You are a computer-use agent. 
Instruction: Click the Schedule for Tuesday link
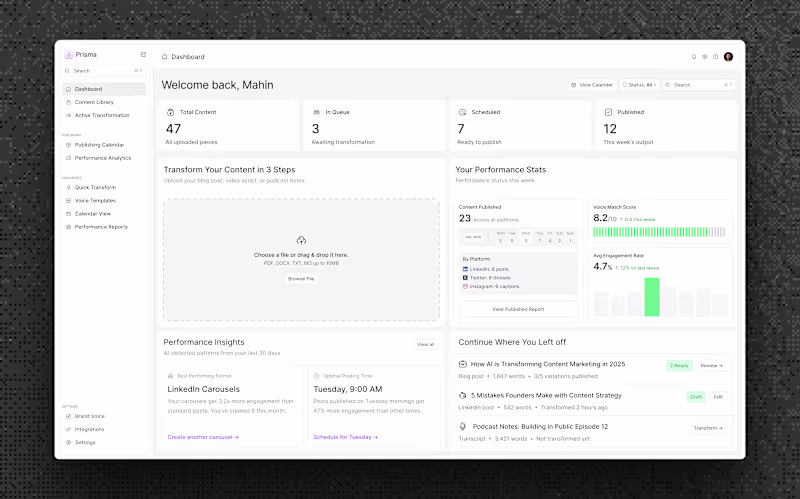[345, 437]
